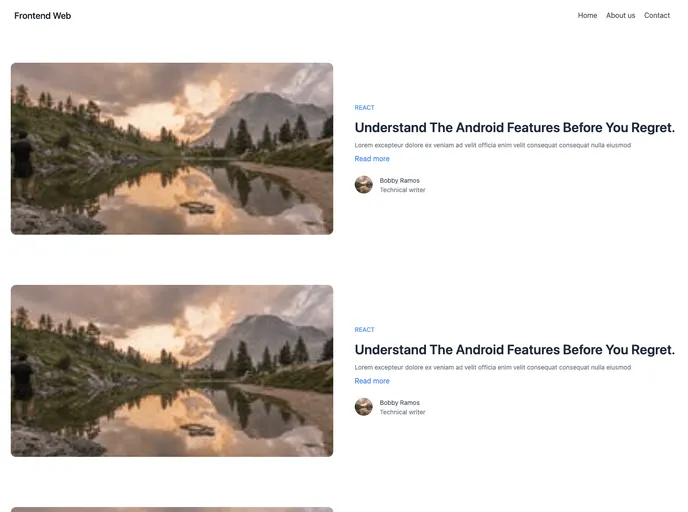The height and width of the screenshot is (512, 688).
Task: Open the second article's headline title
Action: point(514,350)
